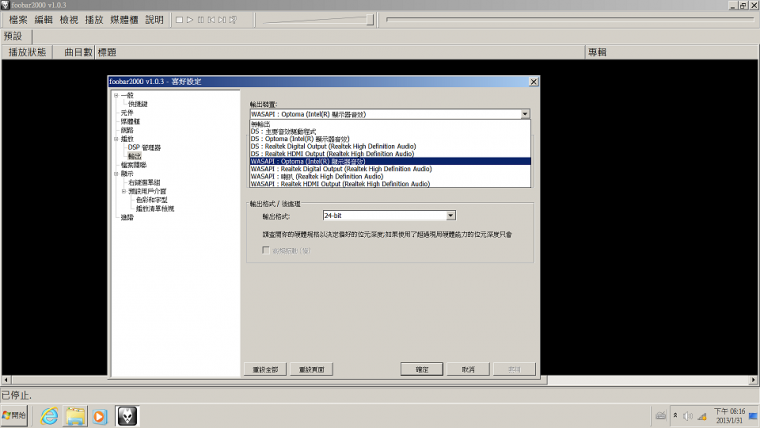The image size is (760, 428).
Task: Open the 播放 menu
Action: 94,20
